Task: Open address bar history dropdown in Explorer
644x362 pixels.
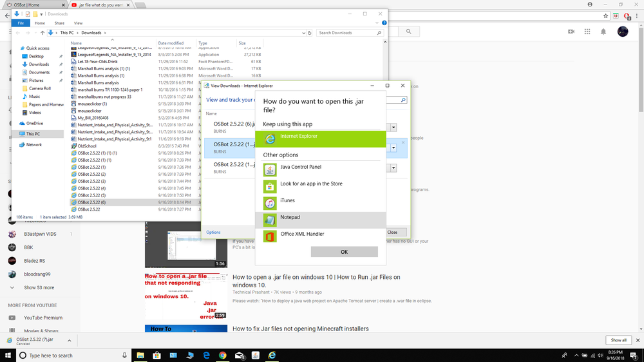Action: point(303,33)
